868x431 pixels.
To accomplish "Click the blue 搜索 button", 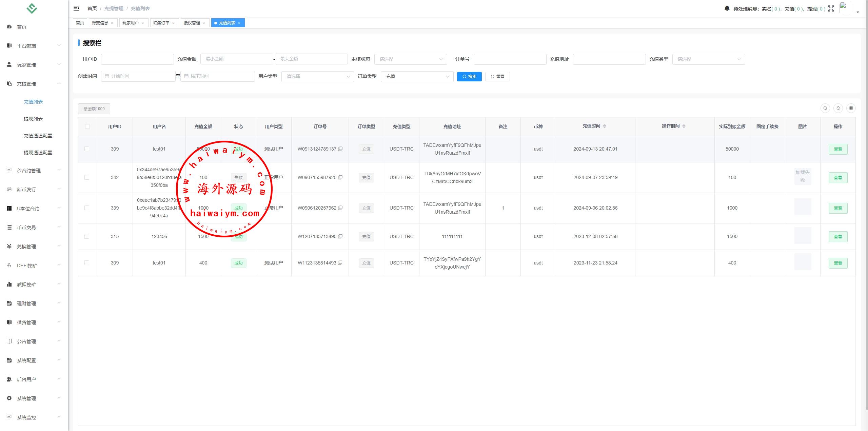I will click(469, 76).
